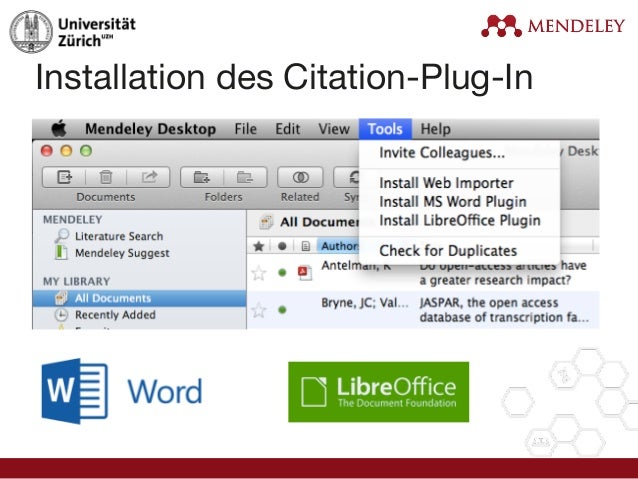Click the Universität Zürich seal logo
This screenshot has height=479, width=638.
pos(31,31)
